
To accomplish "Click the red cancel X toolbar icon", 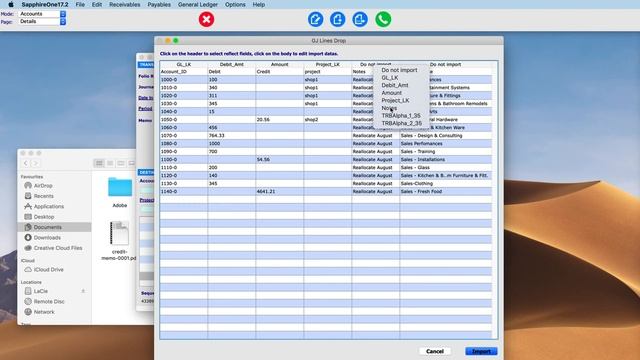I will (206, 19).
